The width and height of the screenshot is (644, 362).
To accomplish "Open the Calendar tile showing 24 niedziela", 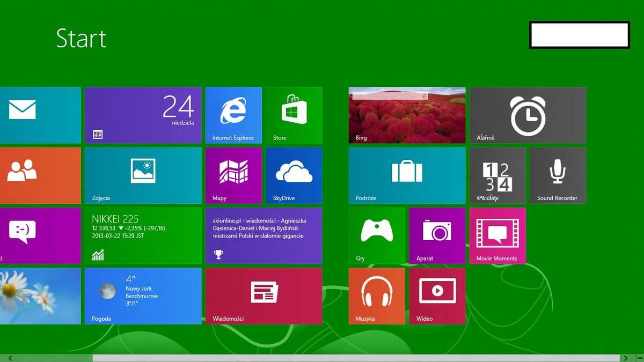I will (143, 115).
